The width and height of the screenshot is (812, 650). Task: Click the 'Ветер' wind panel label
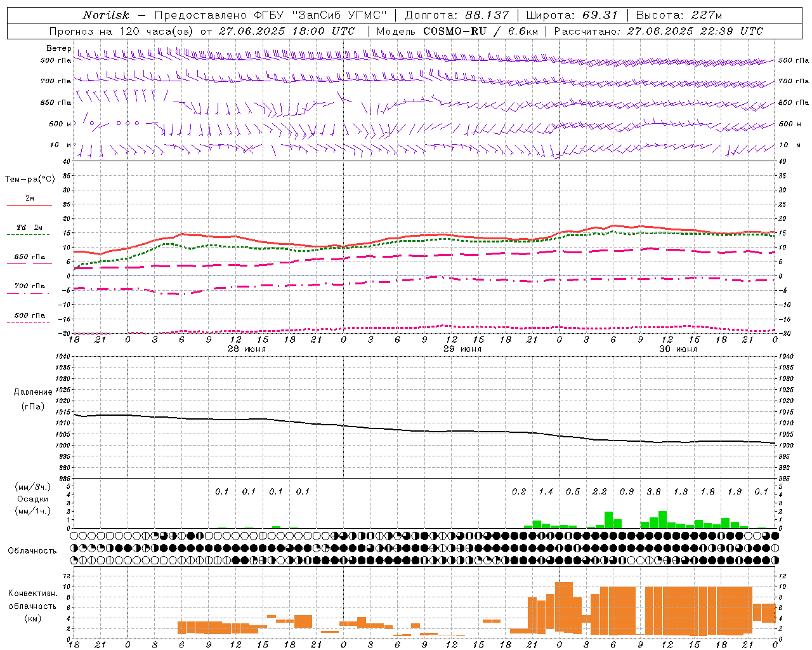(x=58, y=48)
